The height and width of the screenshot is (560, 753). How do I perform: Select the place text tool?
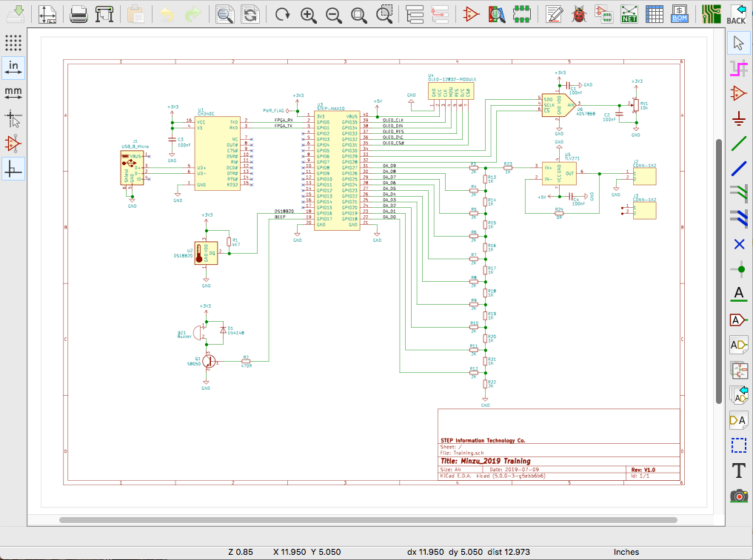click(739, 470)
